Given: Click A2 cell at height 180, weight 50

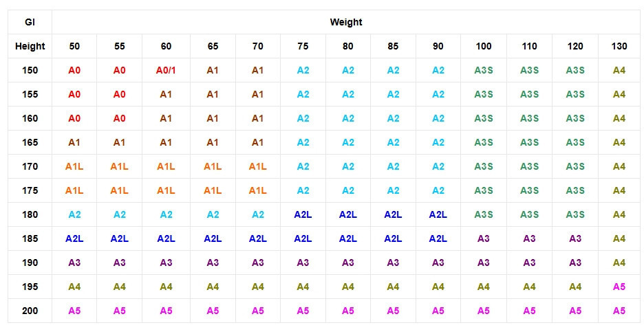Looking at the screenshot, I should pos(74,214).
